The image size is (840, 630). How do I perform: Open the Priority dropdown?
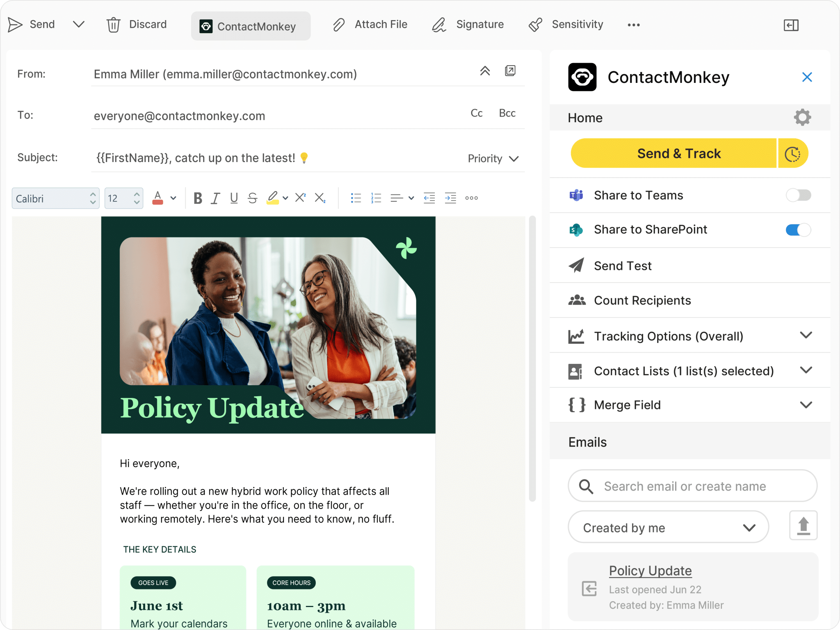point(493,158)
